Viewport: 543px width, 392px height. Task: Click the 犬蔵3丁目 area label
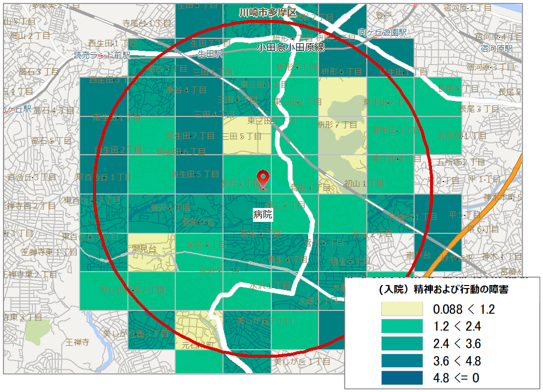[x=318, y=301]
